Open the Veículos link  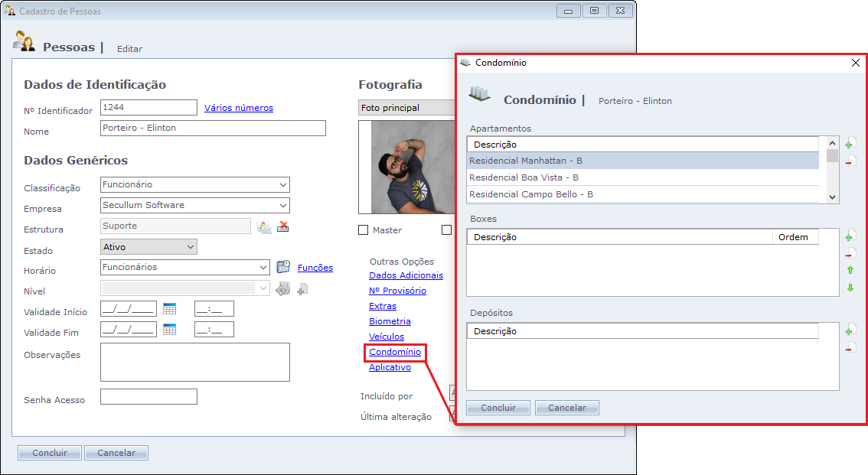click(387, 337)
